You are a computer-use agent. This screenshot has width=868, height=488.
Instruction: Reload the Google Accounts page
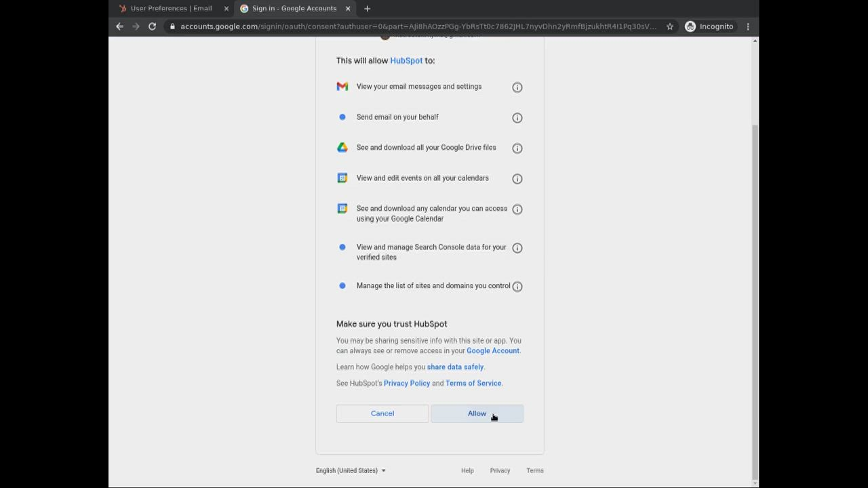(152, 26)
